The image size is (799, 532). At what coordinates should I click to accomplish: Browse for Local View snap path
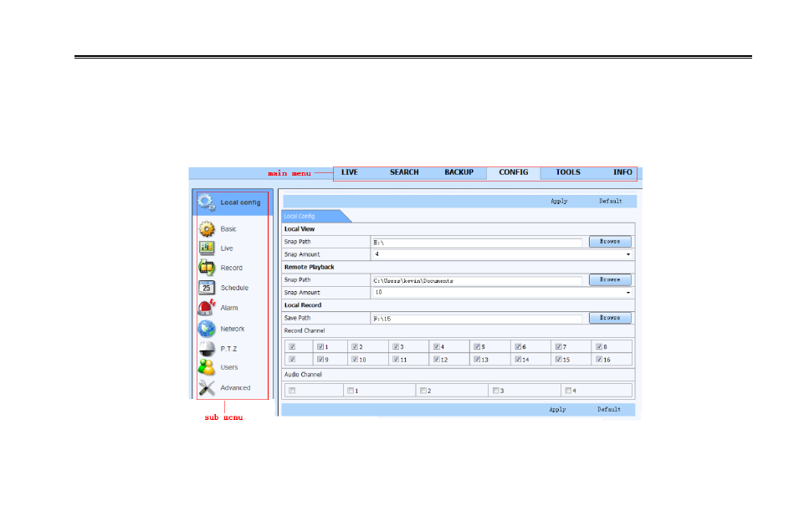(610, 242)
